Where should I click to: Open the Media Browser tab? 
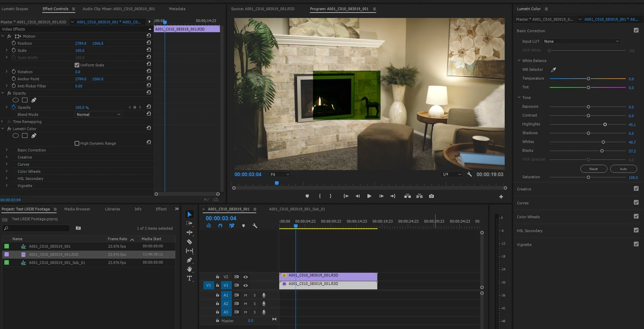coord(77,209)
